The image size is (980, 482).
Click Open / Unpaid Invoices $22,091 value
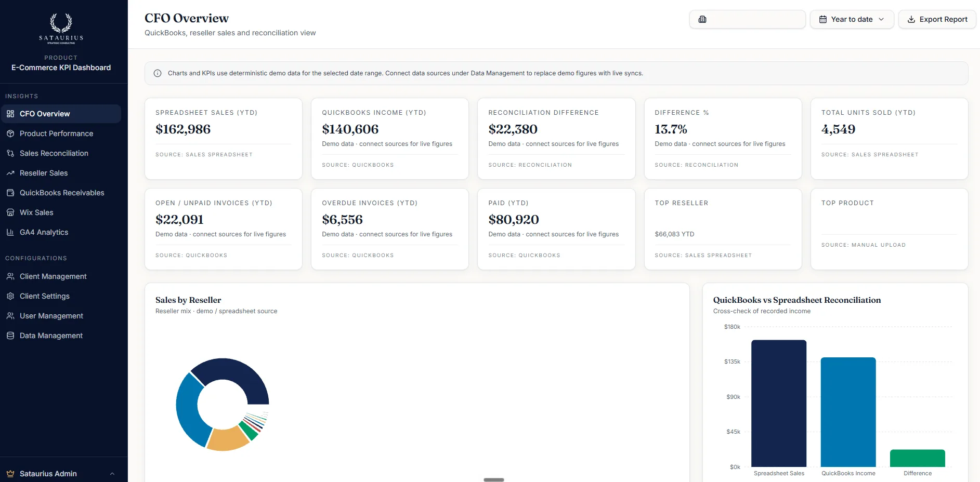[x=179, y=219]
